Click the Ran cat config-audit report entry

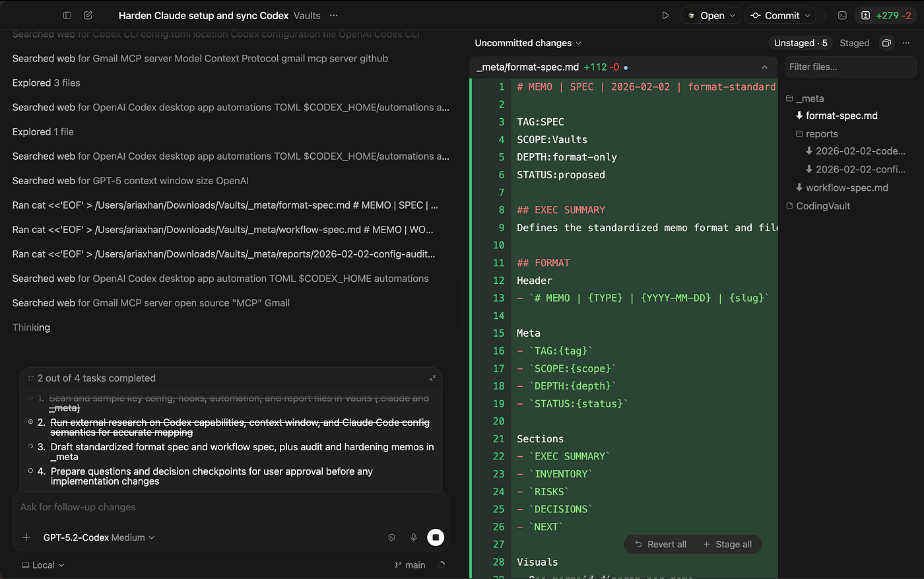[x=224, y=254]
